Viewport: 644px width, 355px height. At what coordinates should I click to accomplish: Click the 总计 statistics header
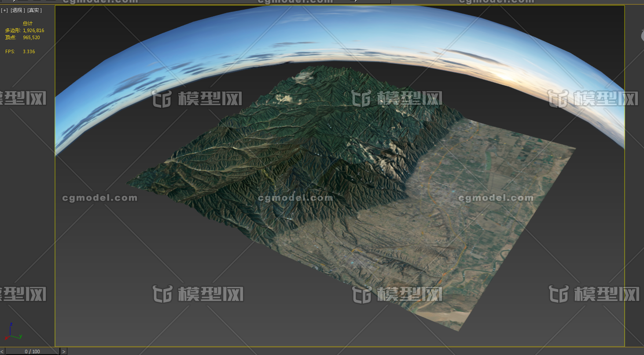click(28, 23)
